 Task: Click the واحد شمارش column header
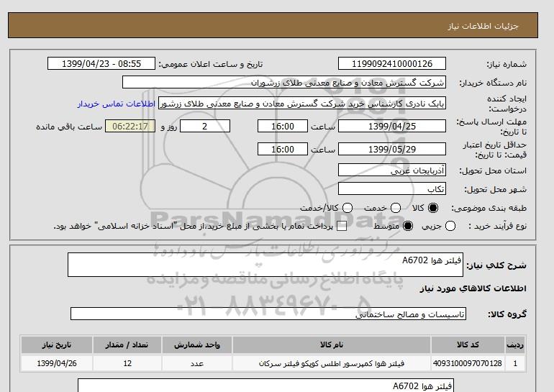point(197,345)
